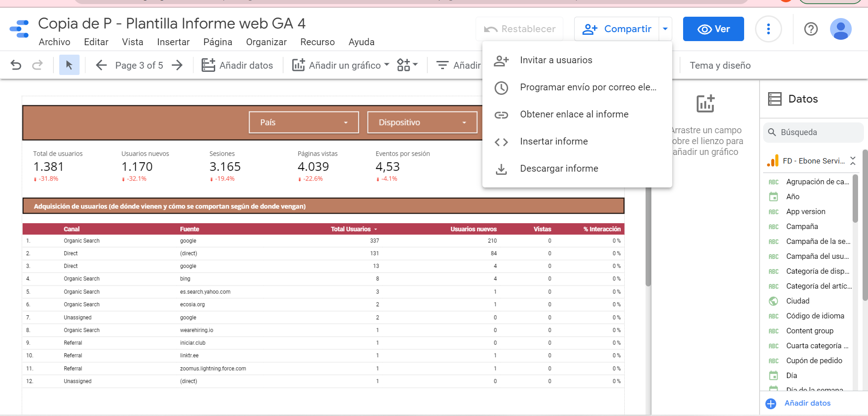The height and width of the screenshot is (416, 868).
Task: Open the three-dot more options menu
Action: 768,29
